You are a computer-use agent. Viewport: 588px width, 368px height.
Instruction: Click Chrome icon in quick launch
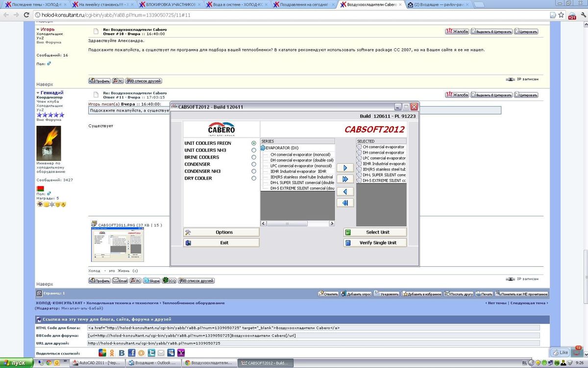tap(49, 363)
